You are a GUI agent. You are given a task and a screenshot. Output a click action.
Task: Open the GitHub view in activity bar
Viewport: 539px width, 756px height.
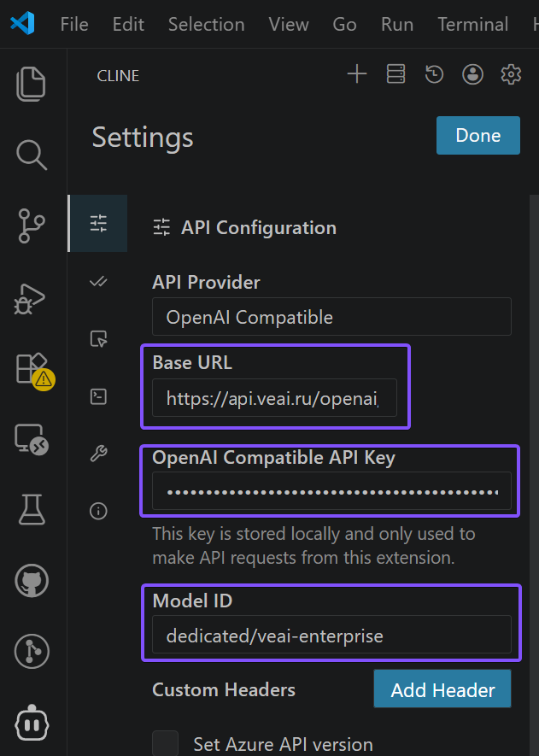pos(32,581)
